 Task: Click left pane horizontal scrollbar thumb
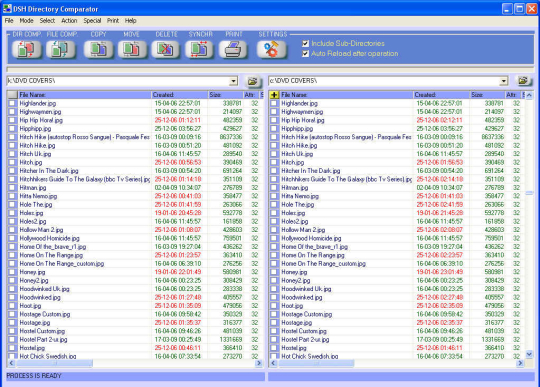54,363
